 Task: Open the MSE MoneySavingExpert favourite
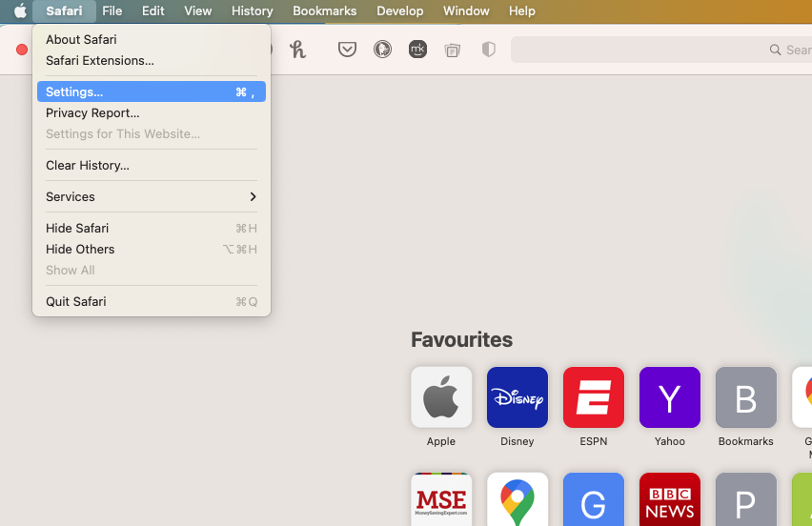coord(441,499)
